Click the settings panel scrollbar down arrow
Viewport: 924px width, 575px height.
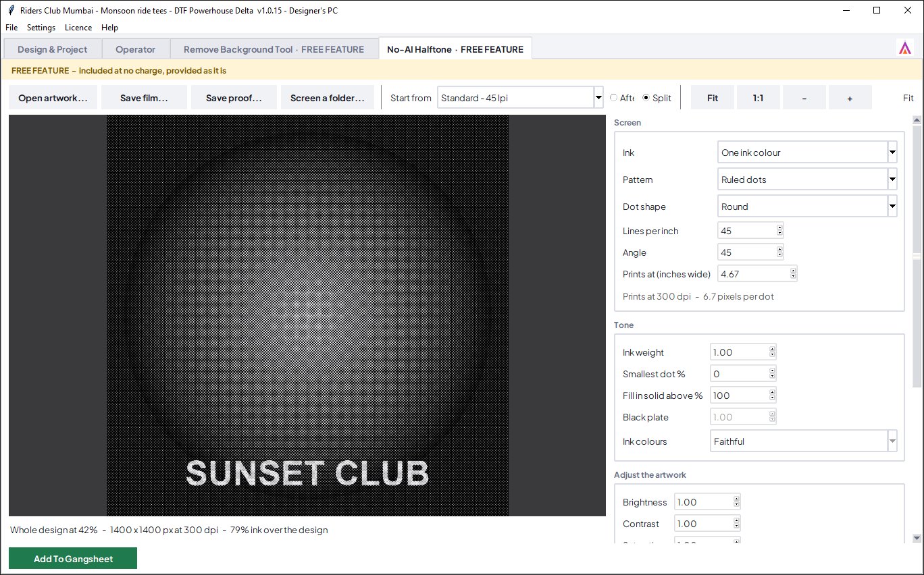point(917,538)
